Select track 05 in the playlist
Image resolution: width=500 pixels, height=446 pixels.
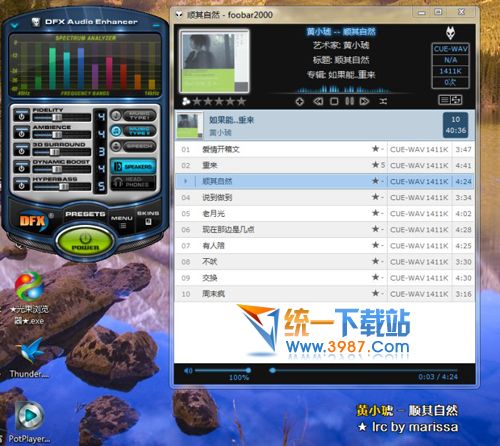pyautogui.click(x=325, y=213)
